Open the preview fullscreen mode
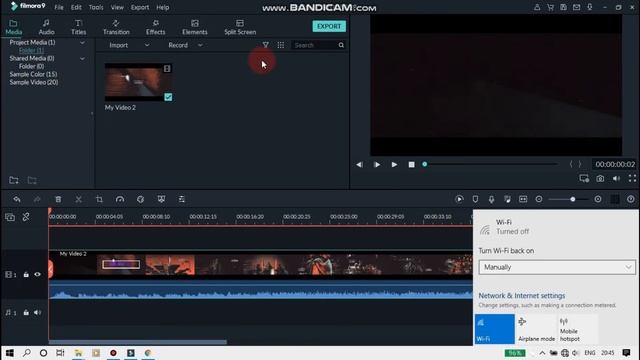Image resolution: width=640 pixels, height=360 pixels. tap(632, 178)
